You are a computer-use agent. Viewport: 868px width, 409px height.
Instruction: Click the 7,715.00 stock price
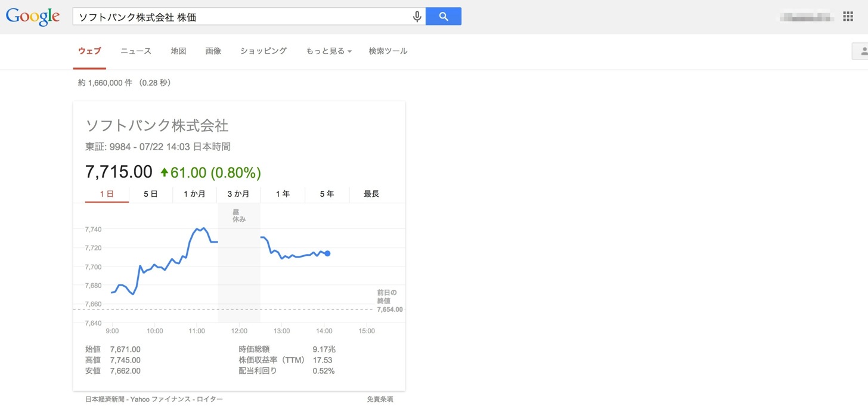click(119, 172)
